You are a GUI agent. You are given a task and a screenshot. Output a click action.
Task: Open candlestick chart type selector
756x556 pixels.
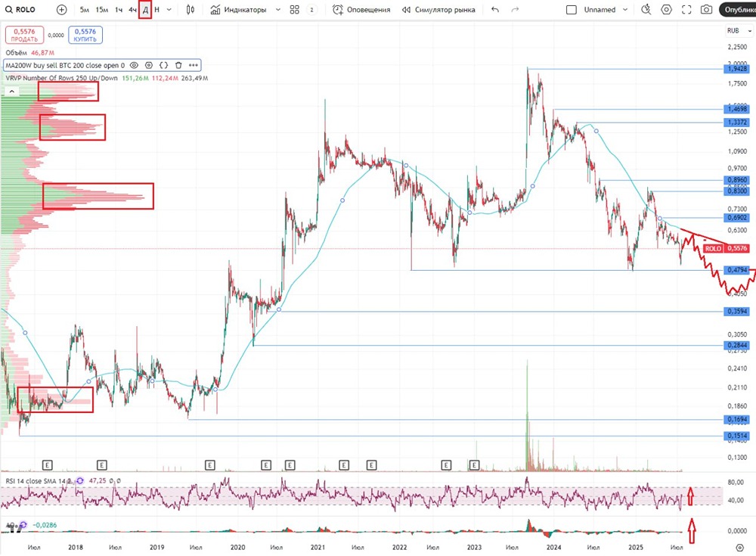191,10
